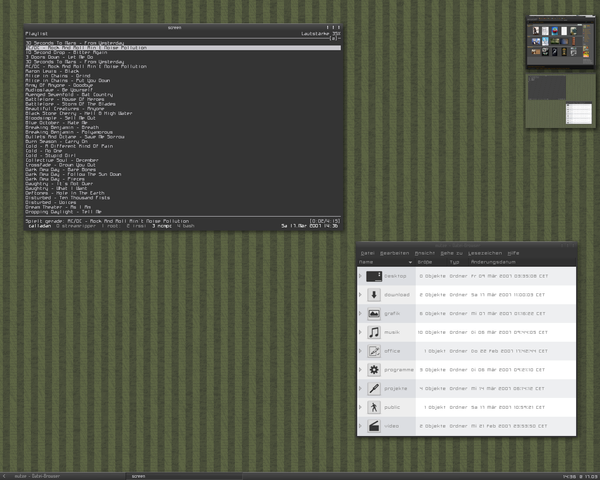
Task: Select 'Battlelore - House Of Heroes'
Action: pyautogui.click(x=65, y=99)
